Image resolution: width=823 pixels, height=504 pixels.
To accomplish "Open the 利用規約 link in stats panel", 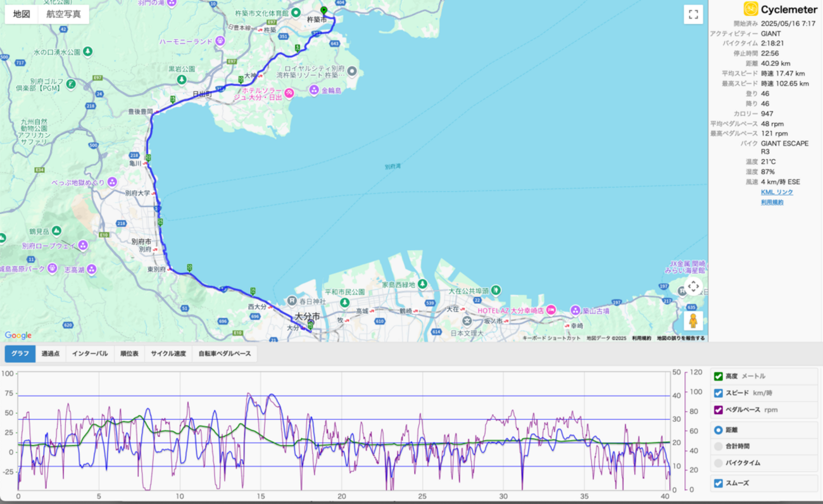I will (x=772, y=202).
